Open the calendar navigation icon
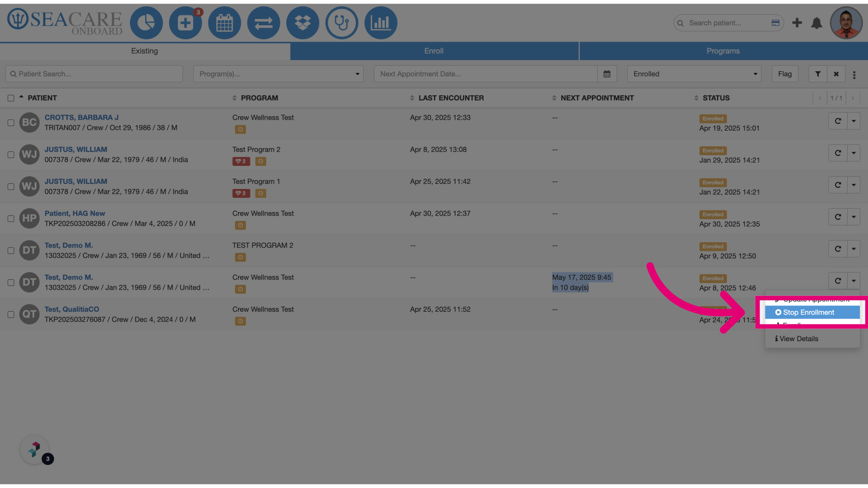This screenshot has height=488, width=868. pyautogui.click(x=224, y=23)
